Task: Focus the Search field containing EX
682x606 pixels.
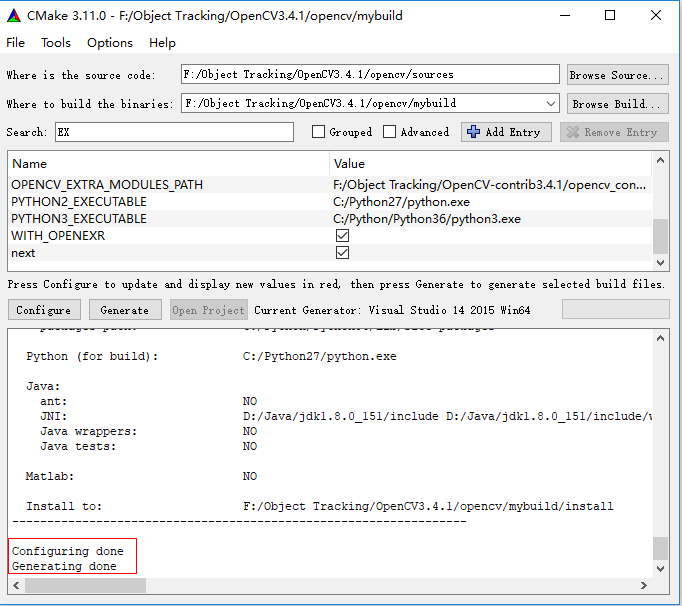Action: click(174, 132)
